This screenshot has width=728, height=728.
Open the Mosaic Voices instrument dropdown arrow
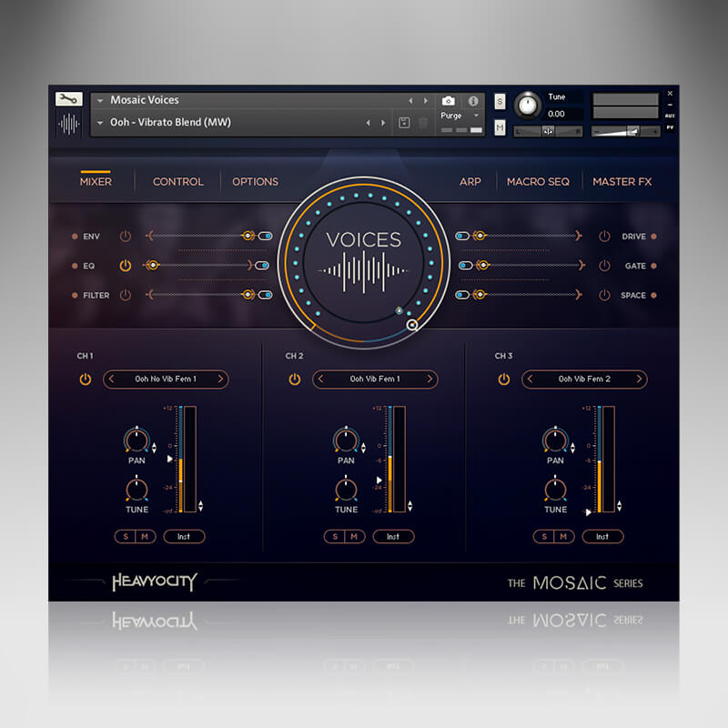[x=100, y=100]
